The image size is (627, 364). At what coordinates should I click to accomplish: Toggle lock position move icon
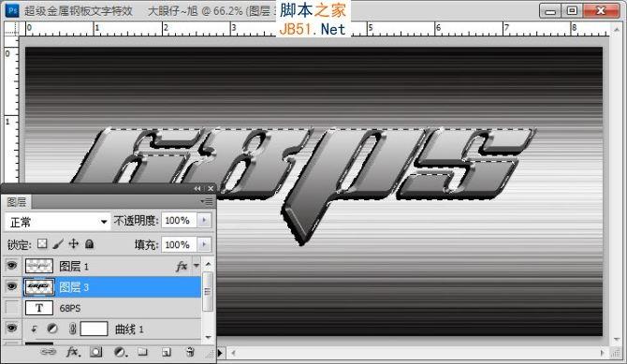[74, 243]
